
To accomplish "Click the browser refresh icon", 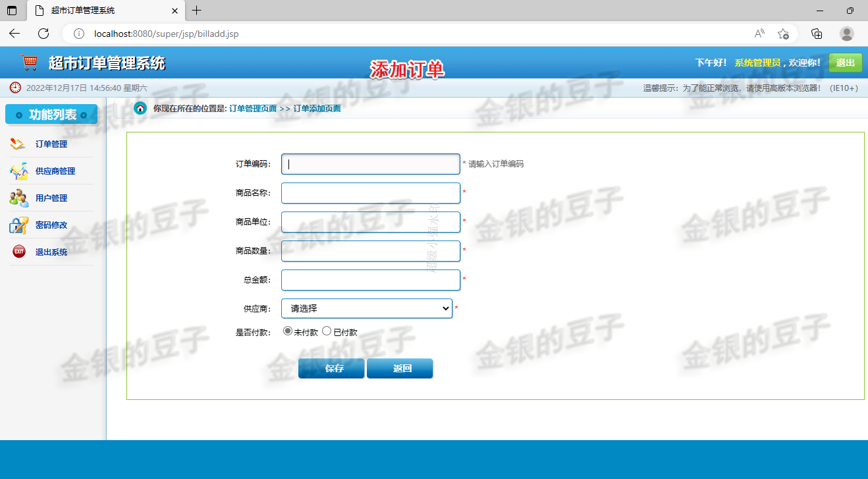I will click(x=43, y=33).
